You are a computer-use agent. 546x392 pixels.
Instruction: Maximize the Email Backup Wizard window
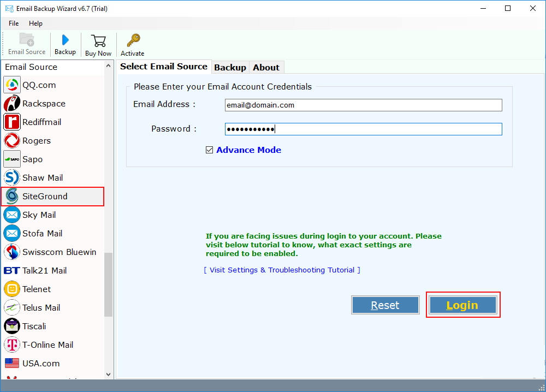coord(508,8)
